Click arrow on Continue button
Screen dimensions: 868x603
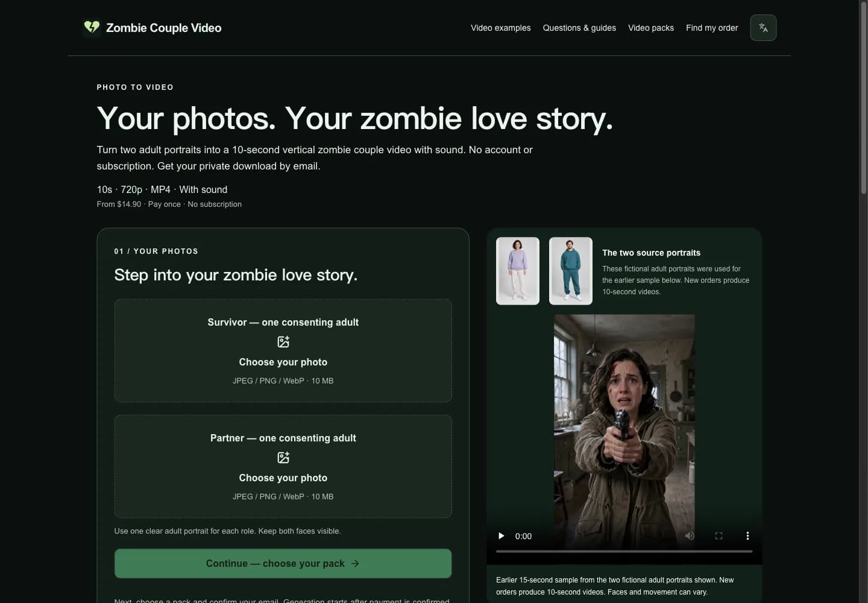click(x=355, y=563)
